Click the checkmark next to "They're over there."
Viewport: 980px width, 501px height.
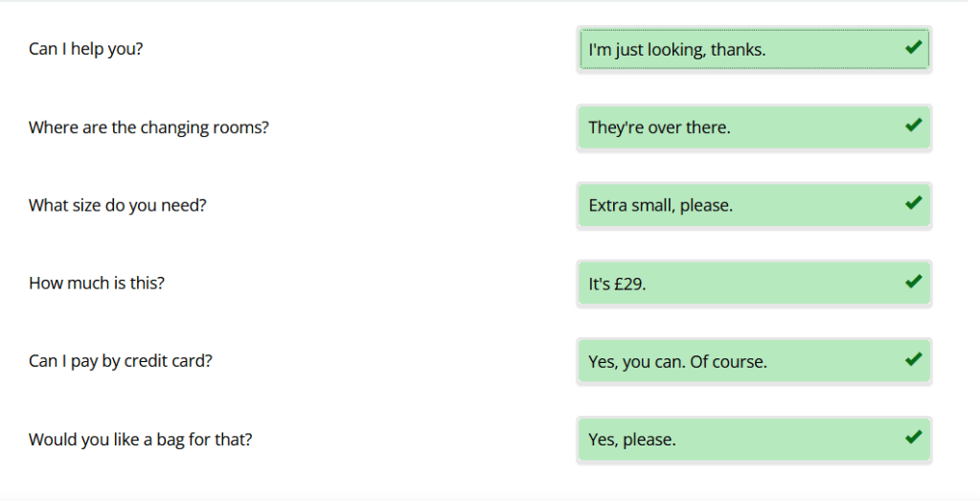coord(913,125)
